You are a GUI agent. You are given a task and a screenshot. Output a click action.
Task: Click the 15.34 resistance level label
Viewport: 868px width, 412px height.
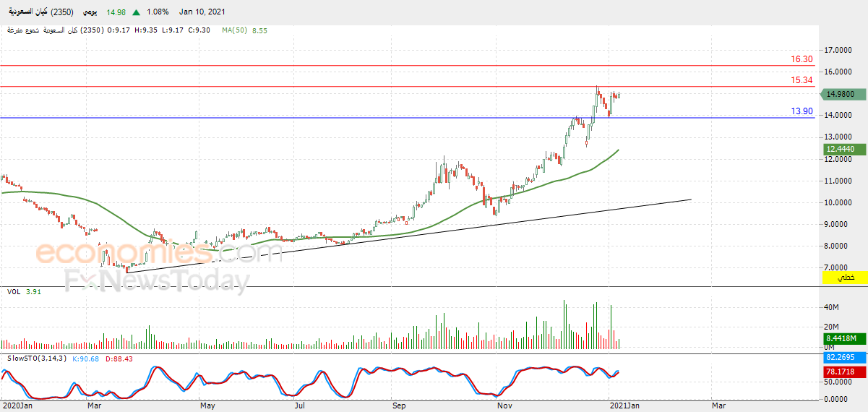pos(802,80)
